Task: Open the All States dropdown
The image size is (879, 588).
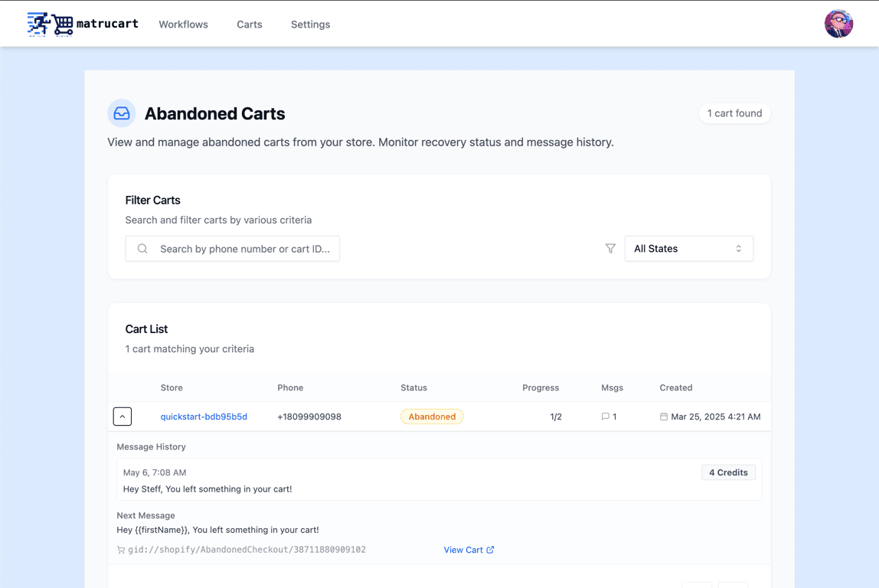Action: pyautogui.click(x=688, y=248)
